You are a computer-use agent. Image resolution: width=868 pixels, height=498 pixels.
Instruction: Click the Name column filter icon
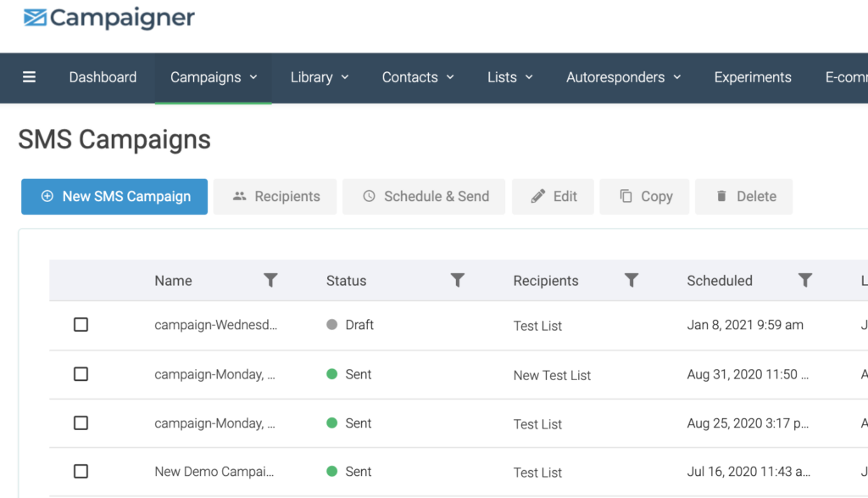point(270,280)
